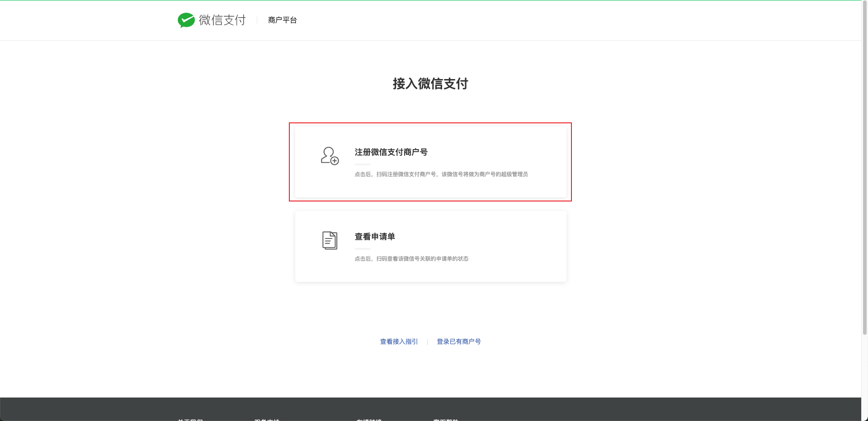Click the vertical page scrollbar
The image size is (868, 421).
[864, 167]
